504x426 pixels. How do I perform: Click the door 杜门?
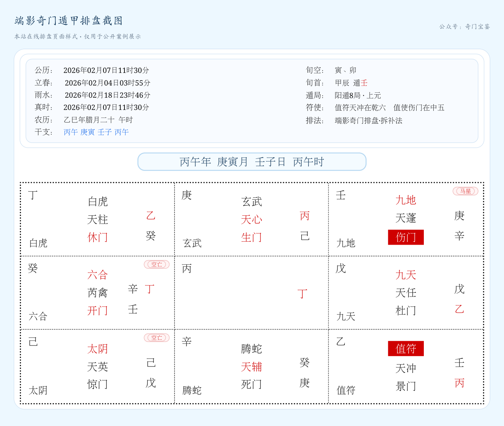[406, 311]
